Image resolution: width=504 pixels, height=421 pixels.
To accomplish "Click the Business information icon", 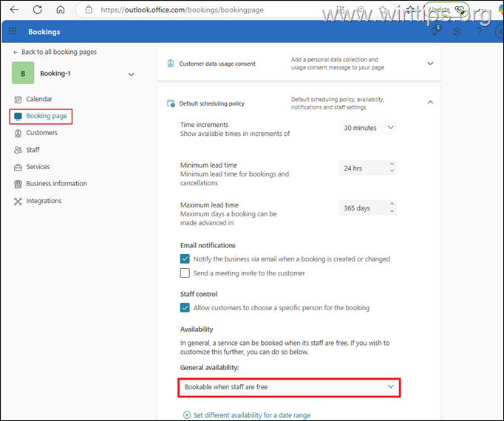I will point(18,184).
